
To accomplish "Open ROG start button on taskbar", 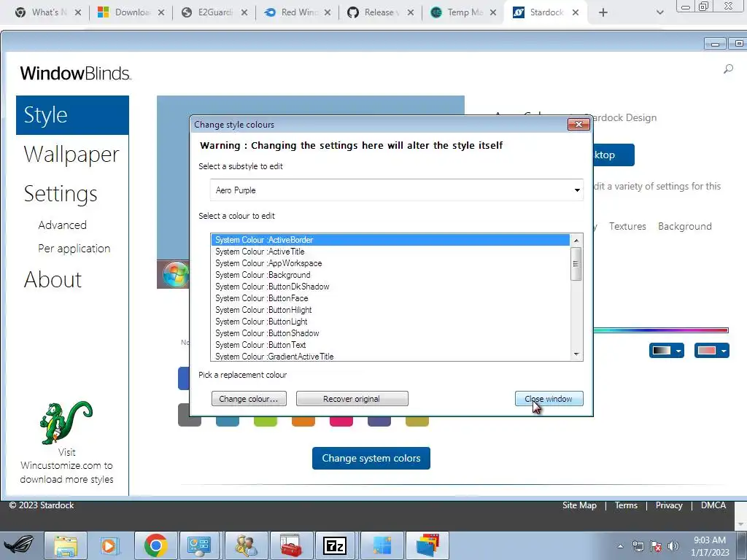I will tap(19, 545).
